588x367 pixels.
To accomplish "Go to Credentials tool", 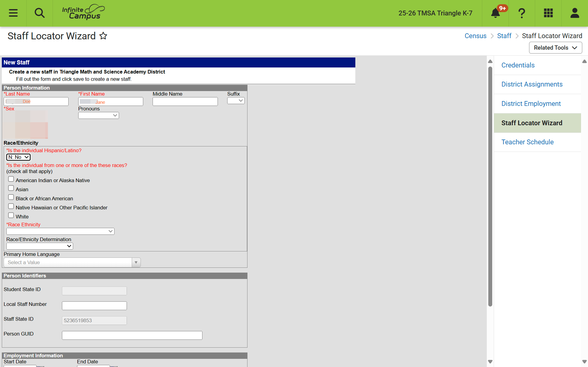I will (518, 65).
